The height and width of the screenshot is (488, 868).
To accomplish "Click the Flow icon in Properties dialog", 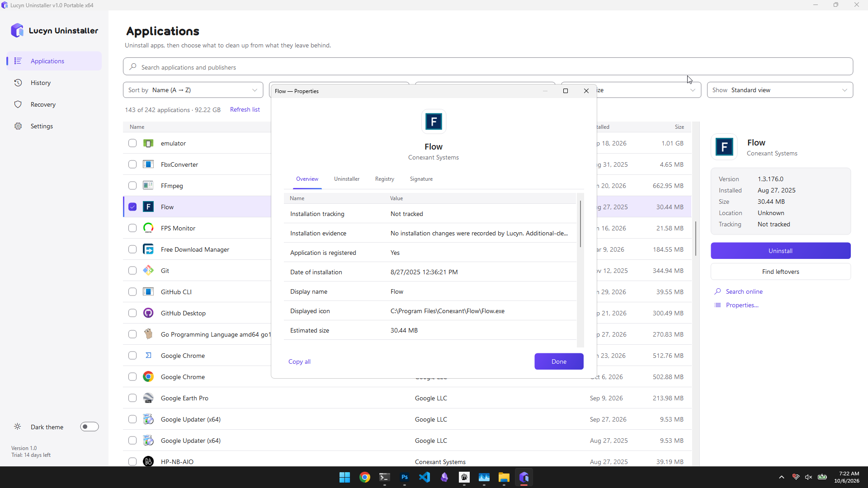I will point(434,122).
